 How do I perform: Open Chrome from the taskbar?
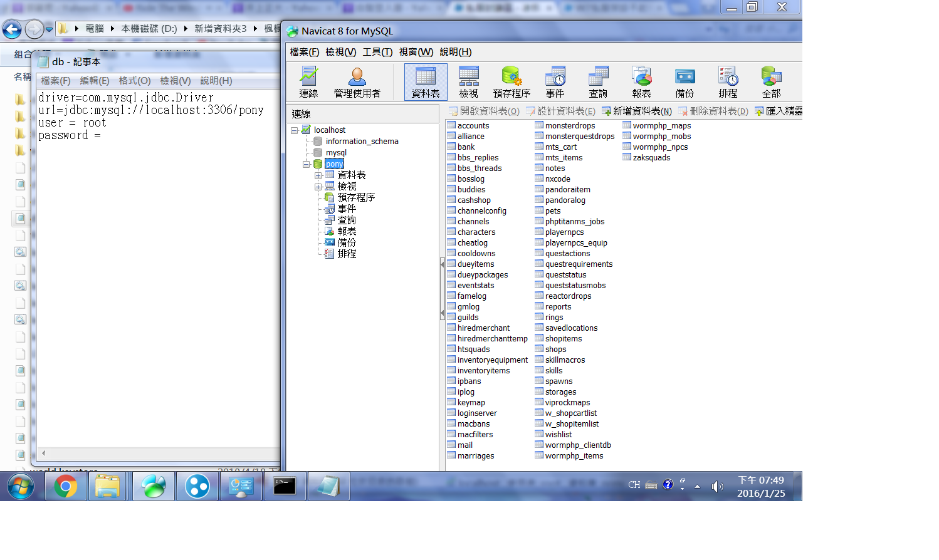66,487
